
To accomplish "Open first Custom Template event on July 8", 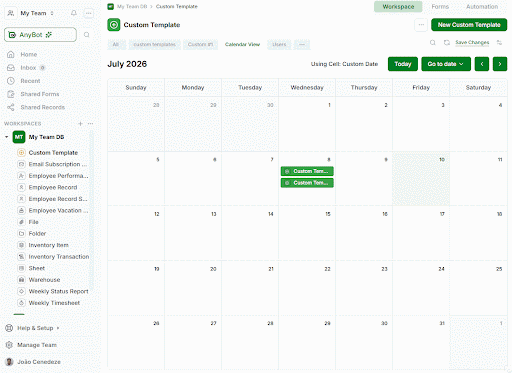I will (x=307, y=171).
